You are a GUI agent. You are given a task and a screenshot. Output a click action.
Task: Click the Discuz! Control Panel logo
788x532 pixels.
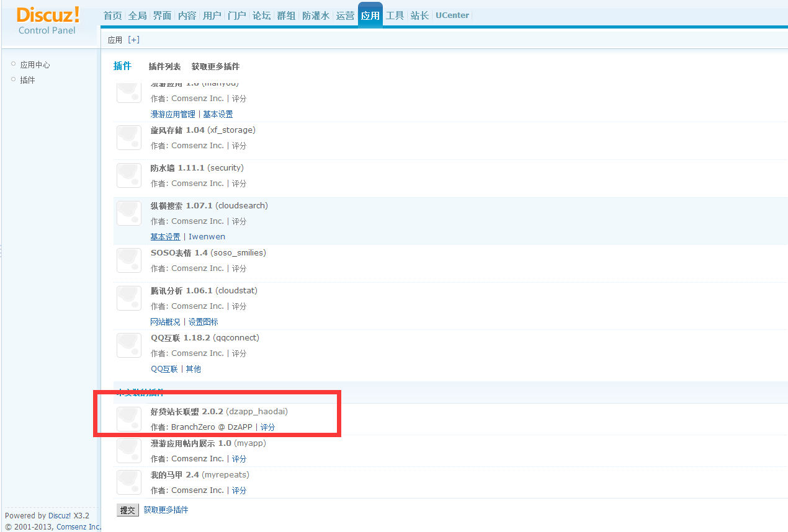pyautogui.click(x=48, y=20)
